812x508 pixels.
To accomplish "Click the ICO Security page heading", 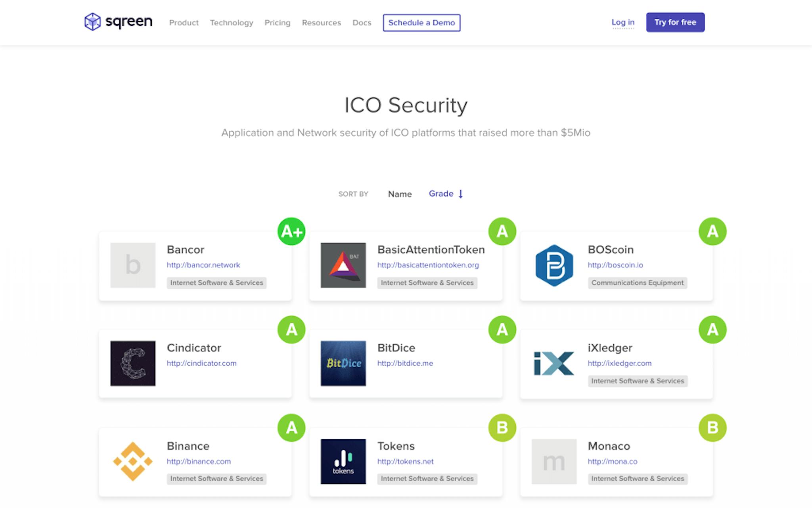I will [406, 106].
